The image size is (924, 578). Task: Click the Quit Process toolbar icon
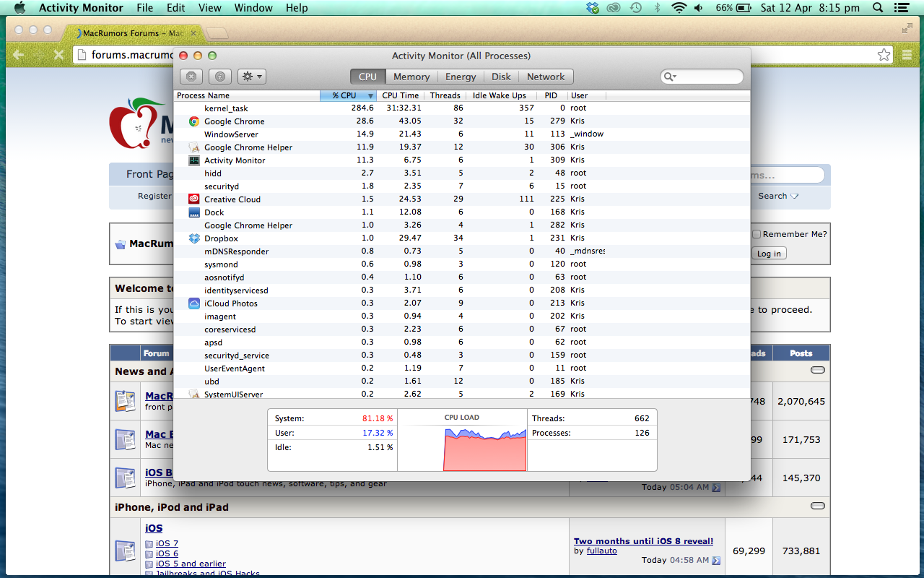tap(191, 77)
